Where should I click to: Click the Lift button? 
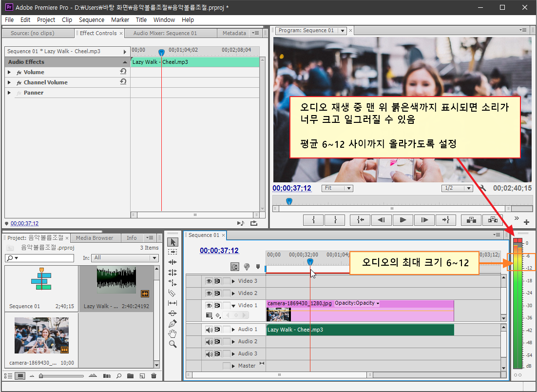[x=471, y=220]
